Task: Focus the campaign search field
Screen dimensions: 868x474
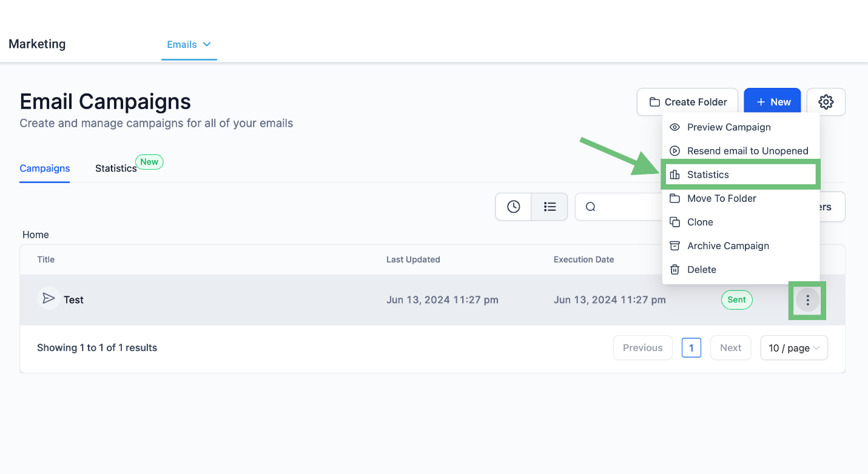Action: (x=619, y=207)
